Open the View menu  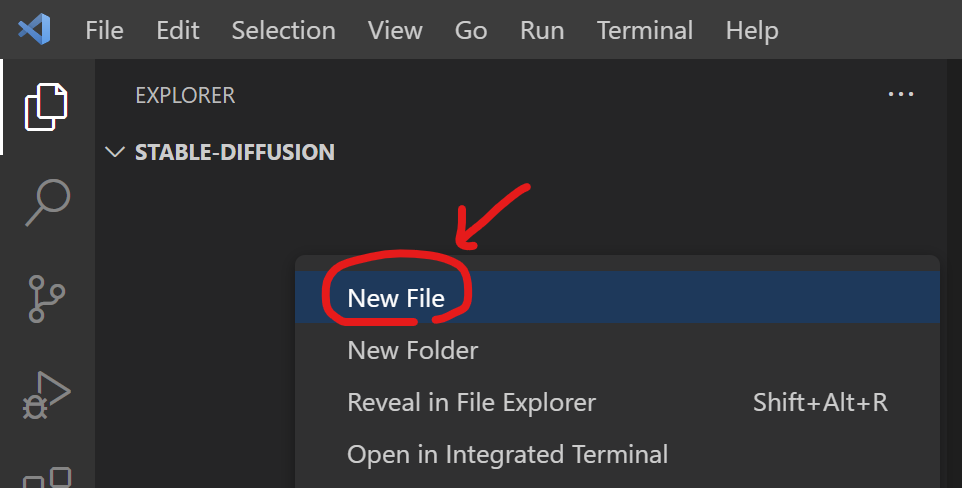tap(395, 30)
